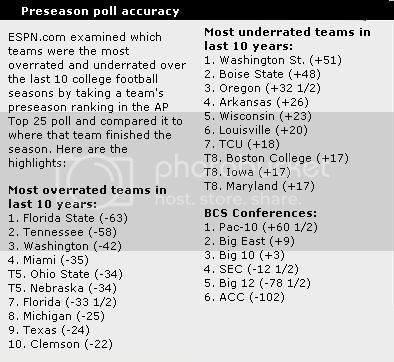Select '8. Michigan (-25)' entry
The height and width of the screenshot is (362, 394).
(56, 316)
